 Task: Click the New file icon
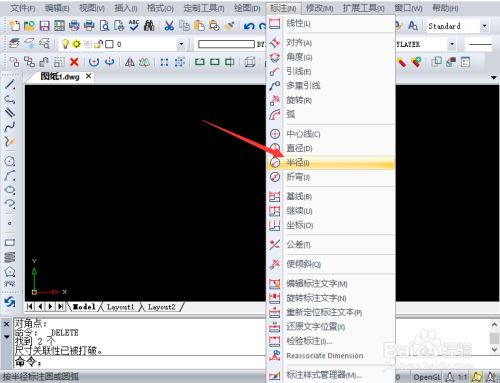[x=15, y=26]
